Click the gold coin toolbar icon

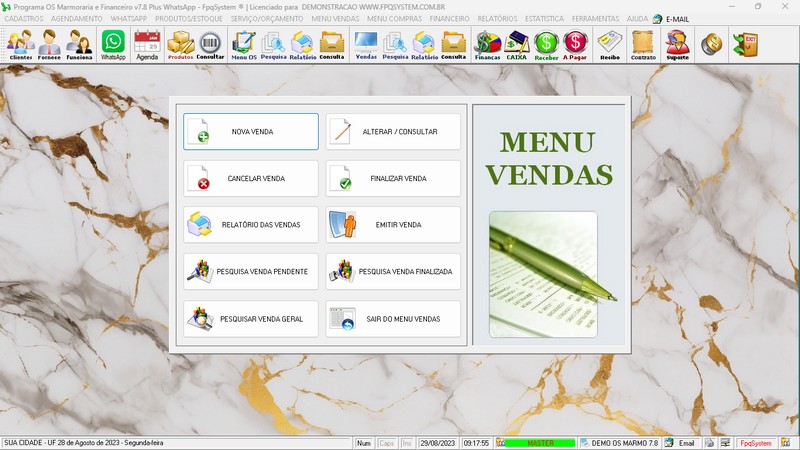click(711, 45)
